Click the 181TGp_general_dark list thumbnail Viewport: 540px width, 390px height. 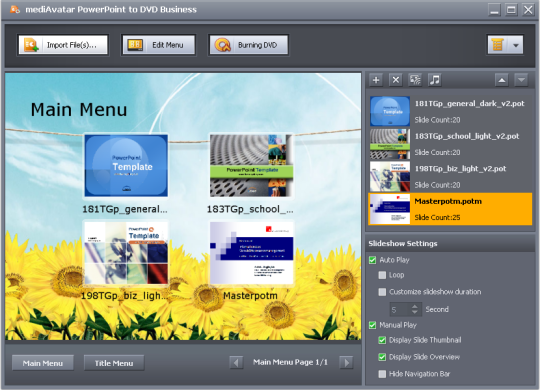(390, 111)
